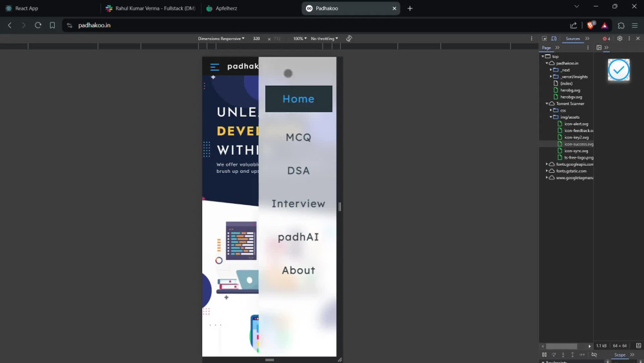View site information icon in address bar
The image size is (644, 363).
(70, 25)
